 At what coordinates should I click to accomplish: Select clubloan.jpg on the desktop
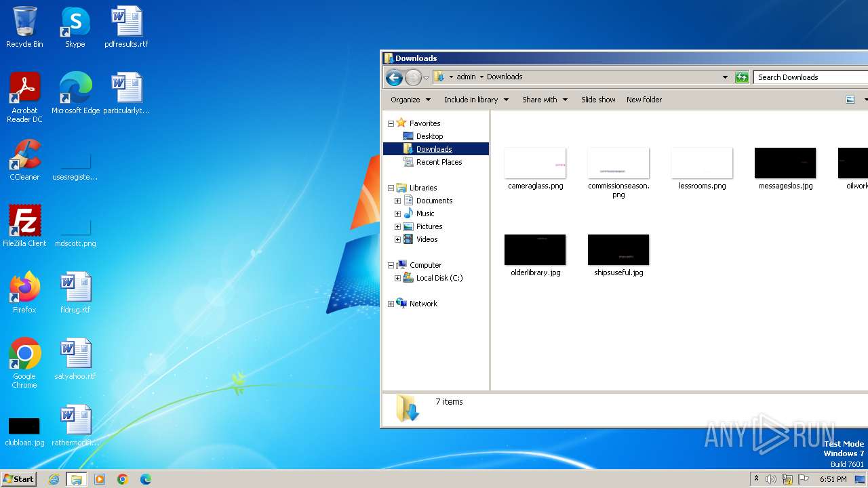[24, 432]
